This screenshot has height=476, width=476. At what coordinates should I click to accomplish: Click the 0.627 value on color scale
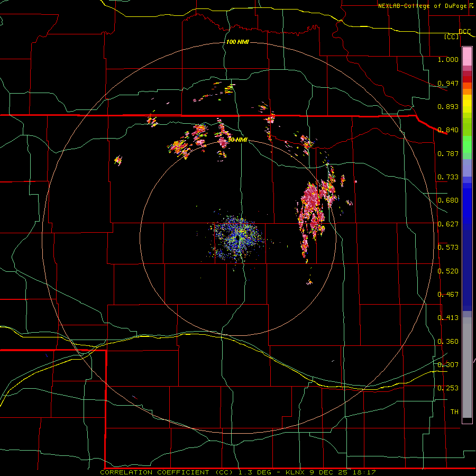[x=448, y=224]
